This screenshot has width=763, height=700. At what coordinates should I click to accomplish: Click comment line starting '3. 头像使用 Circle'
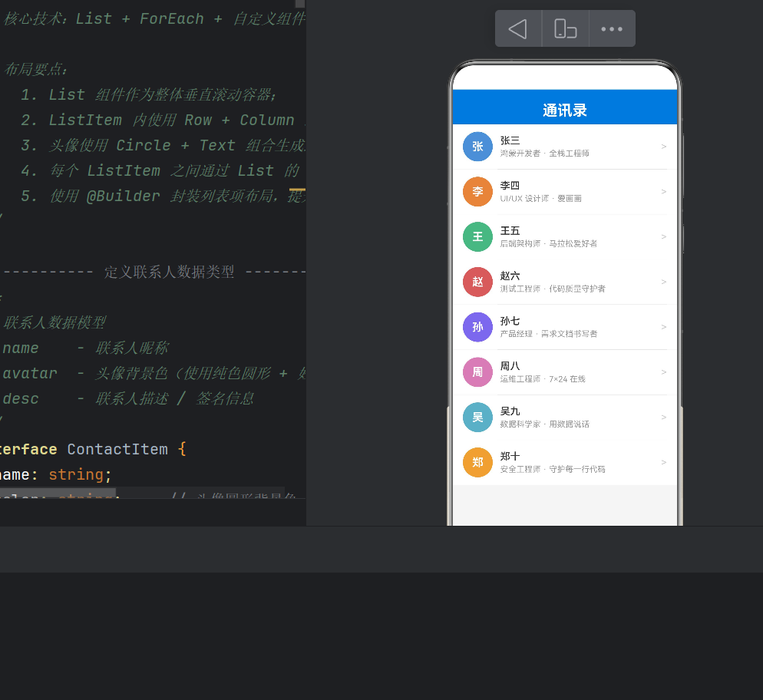(163, 145)
